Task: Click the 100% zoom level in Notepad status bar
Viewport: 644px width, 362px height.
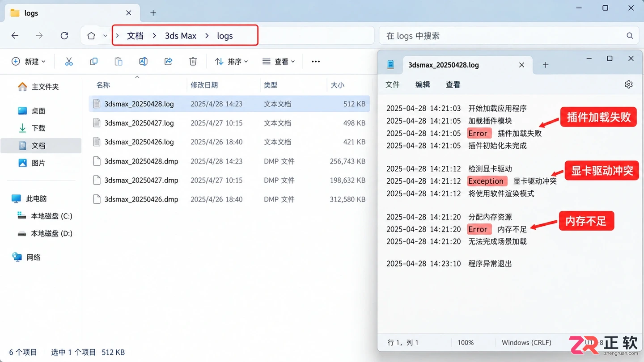Action: coord(466,342)
